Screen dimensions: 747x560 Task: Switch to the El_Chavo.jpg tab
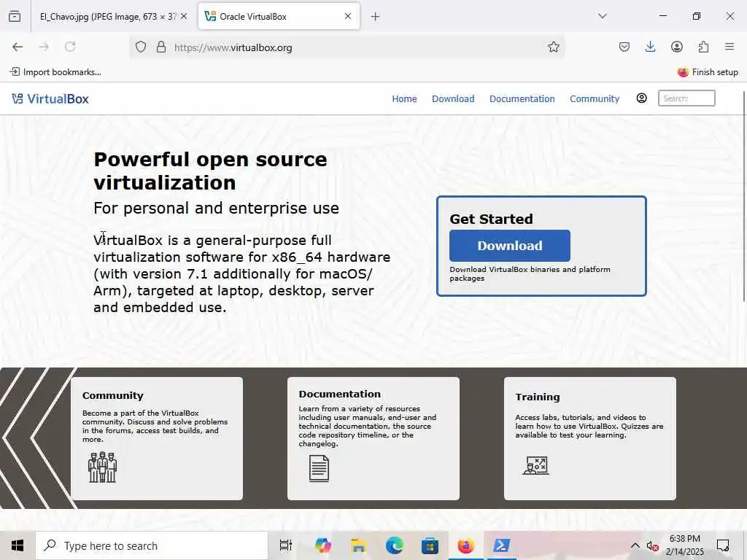(x=108, y=16)
